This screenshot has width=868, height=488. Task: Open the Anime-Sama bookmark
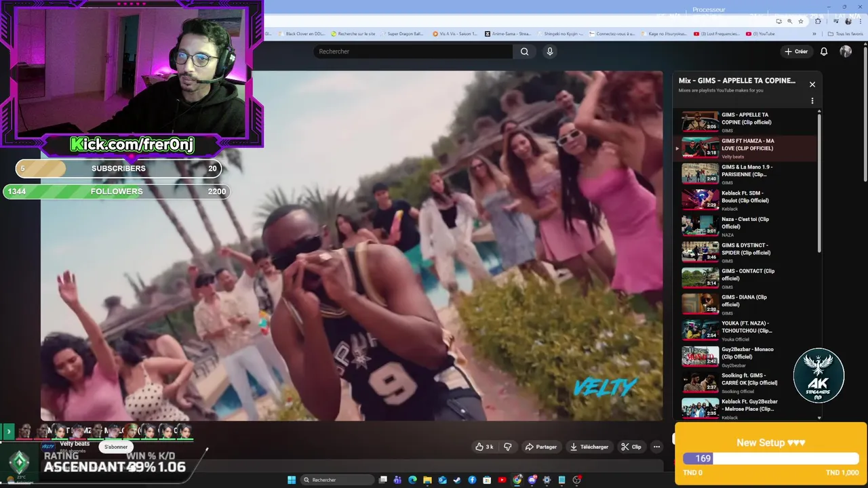pos(507,34)
